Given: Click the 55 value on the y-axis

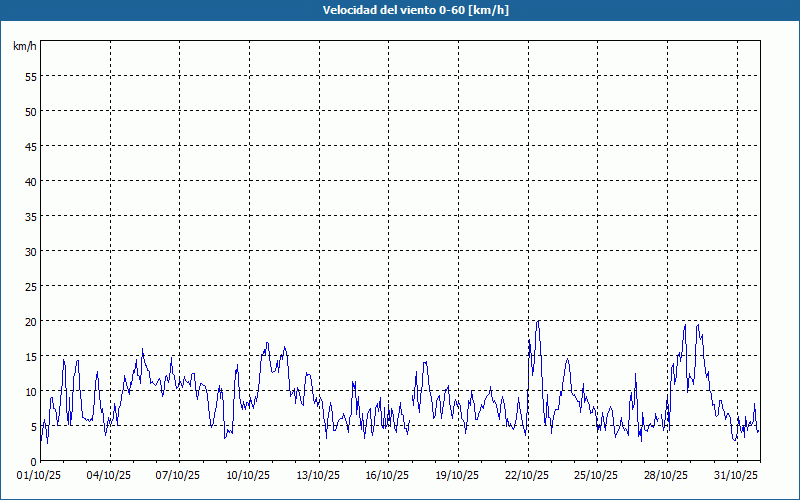Looking at the screenshot, I should click(x=31, y=76).
